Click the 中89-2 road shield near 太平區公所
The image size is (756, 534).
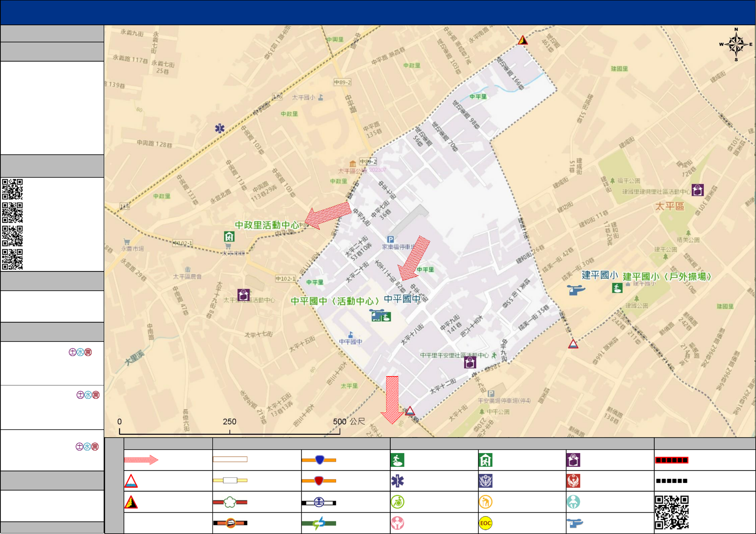pos(368,161)
